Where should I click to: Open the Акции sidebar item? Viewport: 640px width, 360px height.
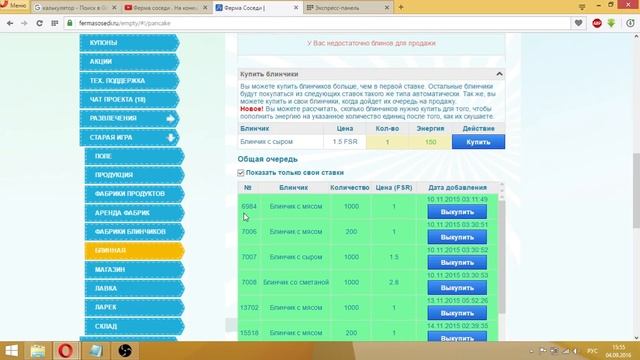pyautogui.click(x=129, y=62)
